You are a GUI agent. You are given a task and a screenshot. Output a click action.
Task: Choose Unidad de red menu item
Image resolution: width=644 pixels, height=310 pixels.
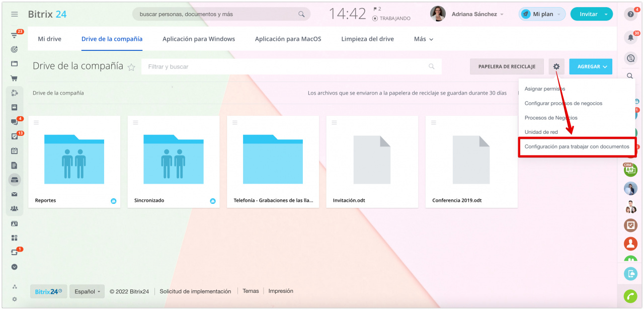541,132
